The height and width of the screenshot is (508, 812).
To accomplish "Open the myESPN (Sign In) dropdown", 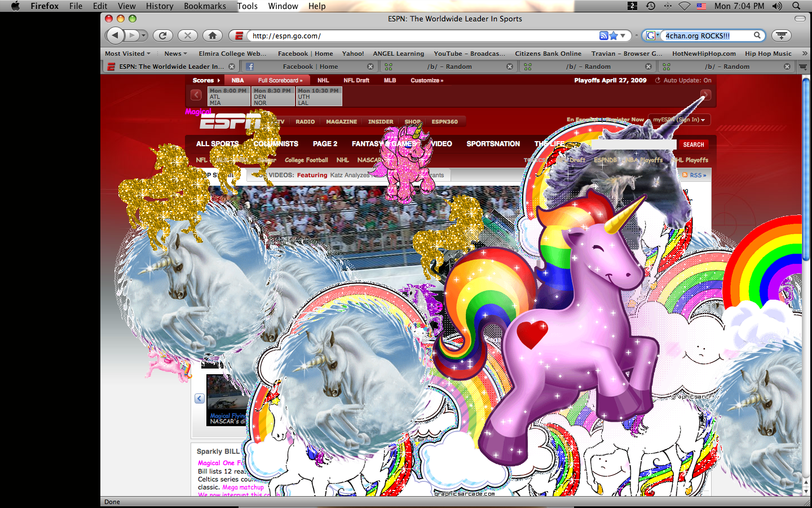I will tap(679, 120).
